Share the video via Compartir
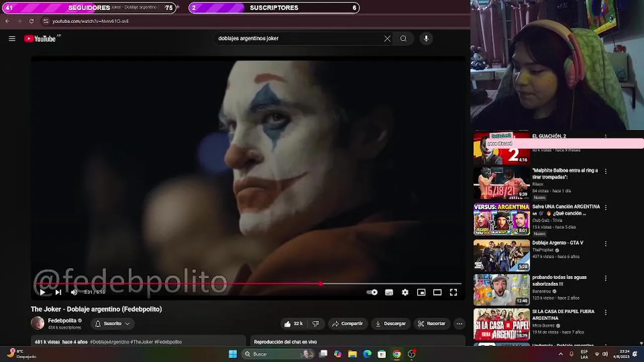This screenshot has width=644, height=362. (347, 324)
